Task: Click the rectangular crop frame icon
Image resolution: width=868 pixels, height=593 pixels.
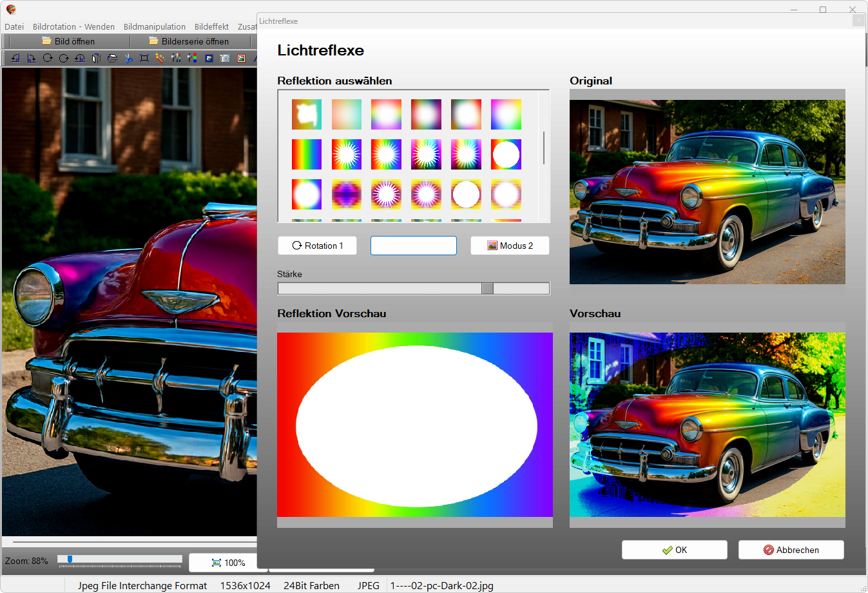Action: [144, 58]
